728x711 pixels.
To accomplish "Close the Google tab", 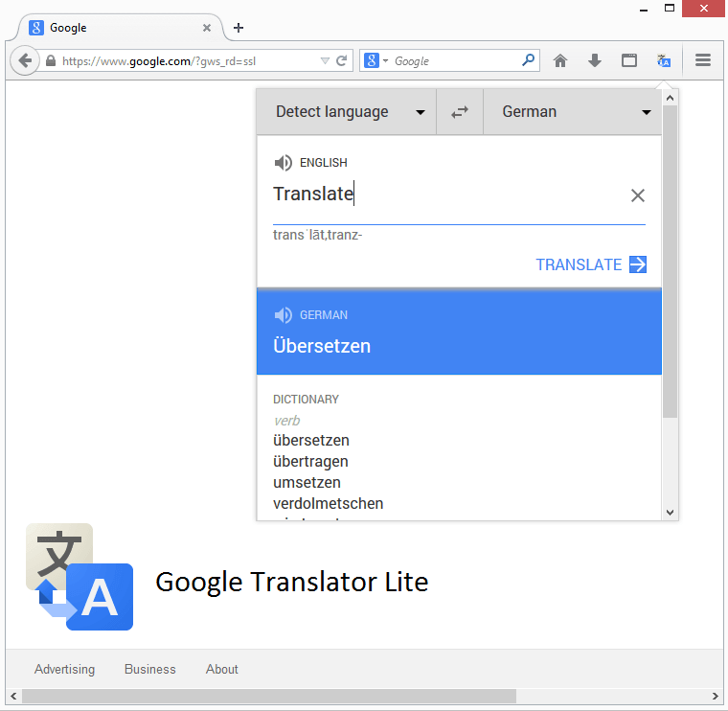I will 207,28.
